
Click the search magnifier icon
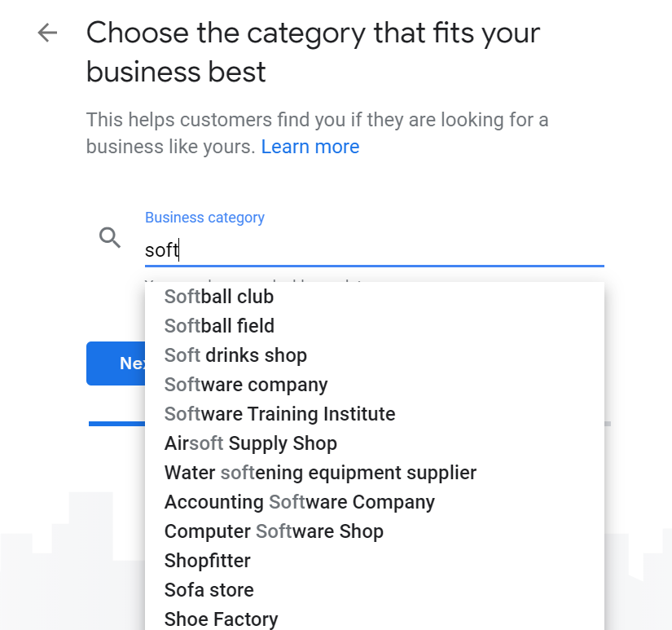(x=110, y=238)
